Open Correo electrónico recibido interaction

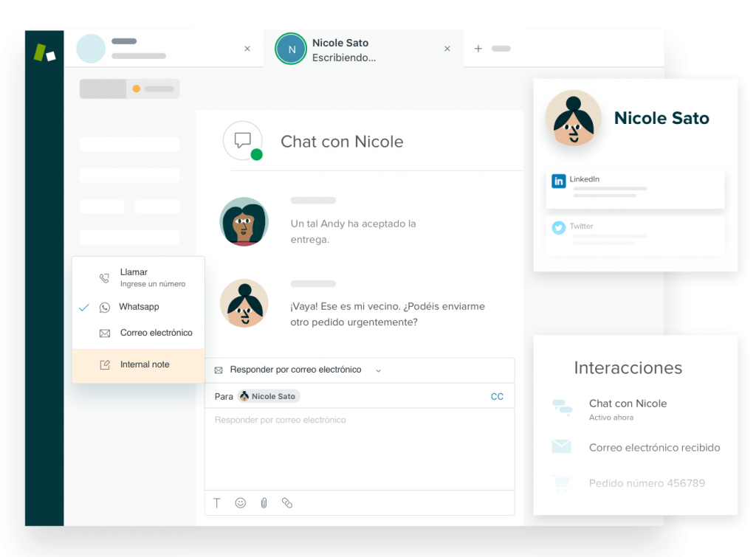(653, 447)
